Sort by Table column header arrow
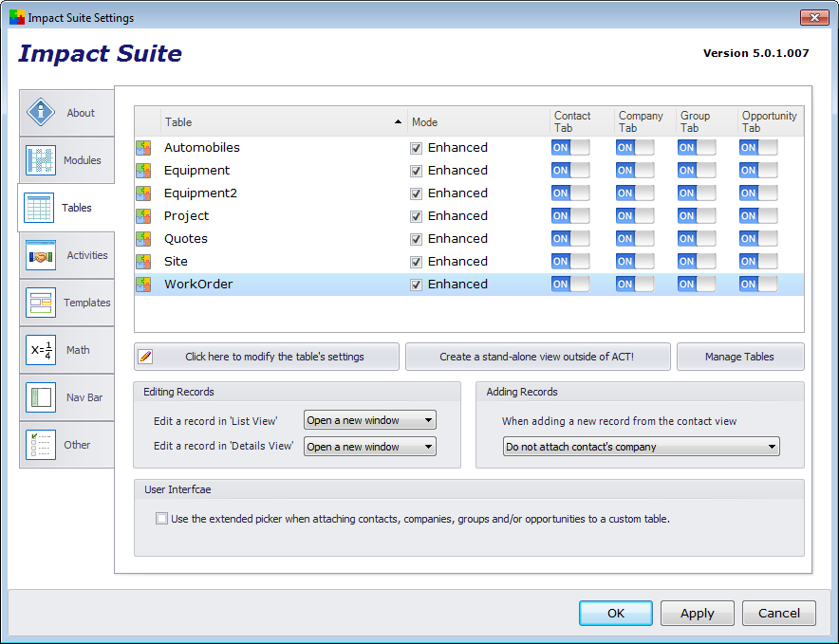839x644 pixels. 398,122
